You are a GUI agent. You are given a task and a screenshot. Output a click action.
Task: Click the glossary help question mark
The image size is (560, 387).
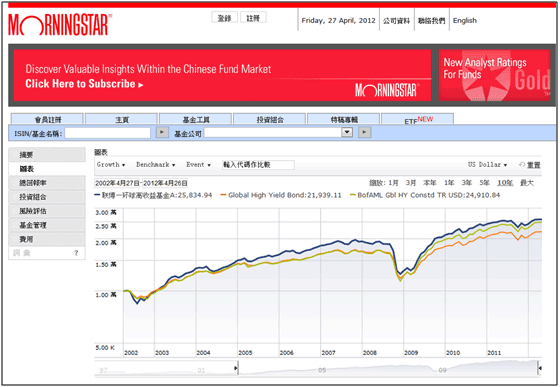[76, 253]
